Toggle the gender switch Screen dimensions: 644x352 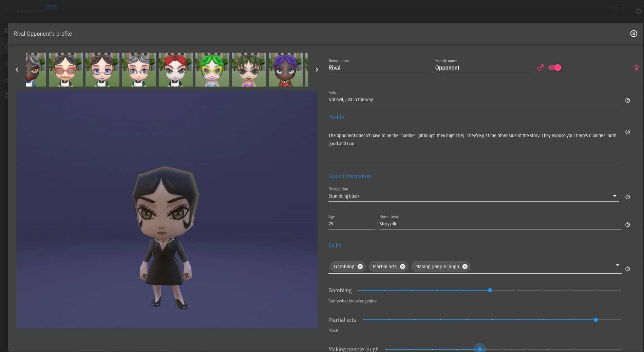[555, 68]
